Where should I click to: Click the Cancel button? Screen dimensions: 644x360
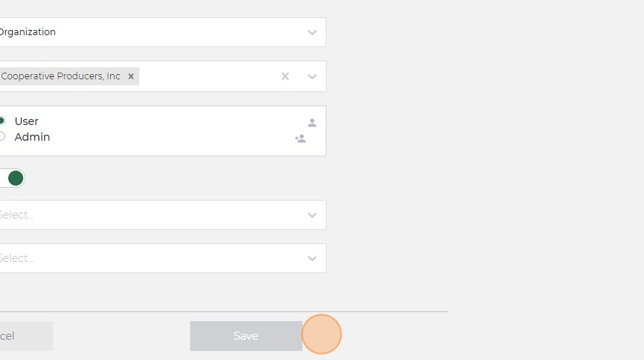click(22, 336)
